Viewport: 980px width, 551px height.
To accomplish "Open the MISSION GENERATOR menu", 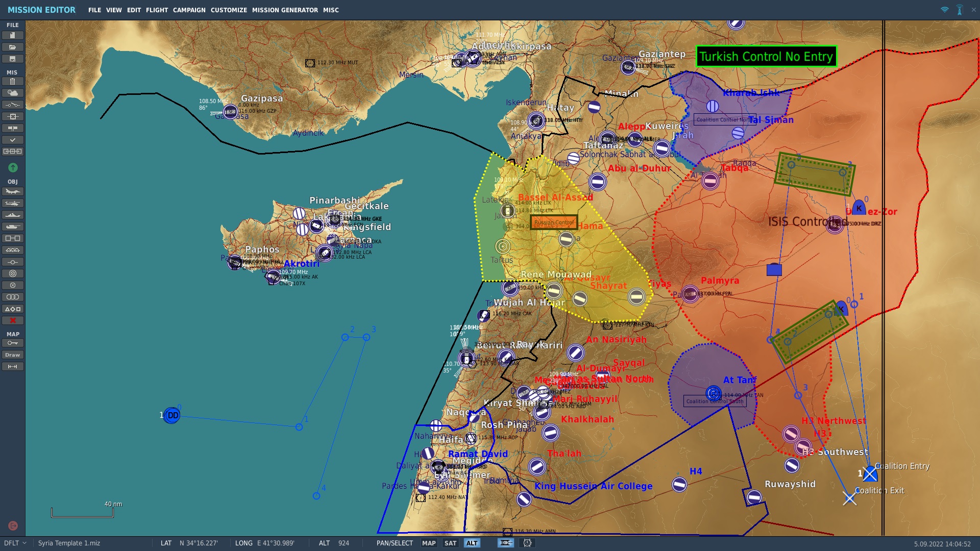I will (285, 10).
